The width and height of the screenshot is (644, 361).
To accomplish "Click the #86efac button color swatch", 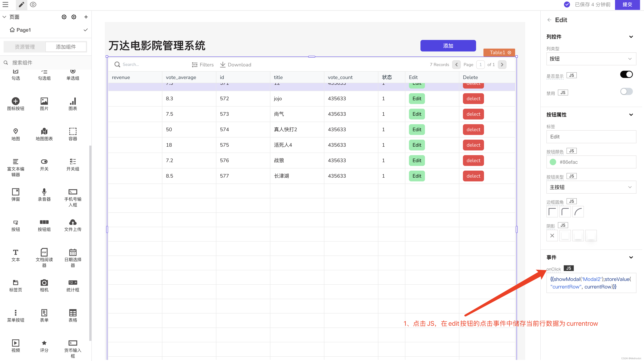I will [553, 162].
